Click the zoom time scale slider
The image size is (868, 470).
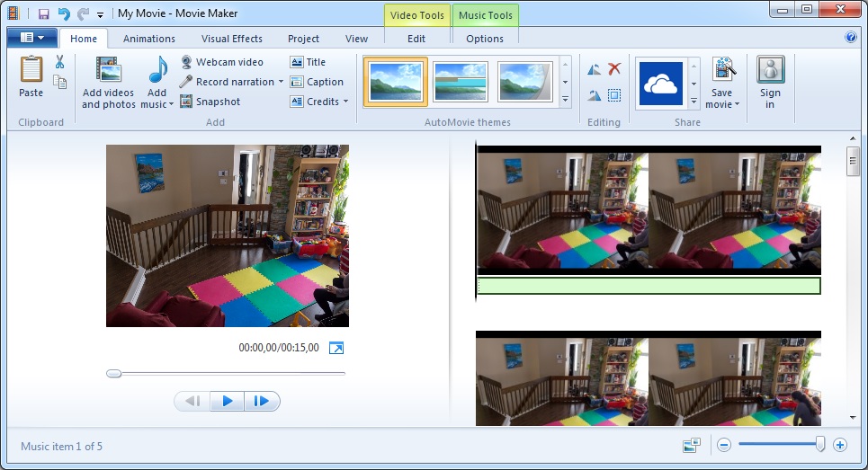(779, 445)
